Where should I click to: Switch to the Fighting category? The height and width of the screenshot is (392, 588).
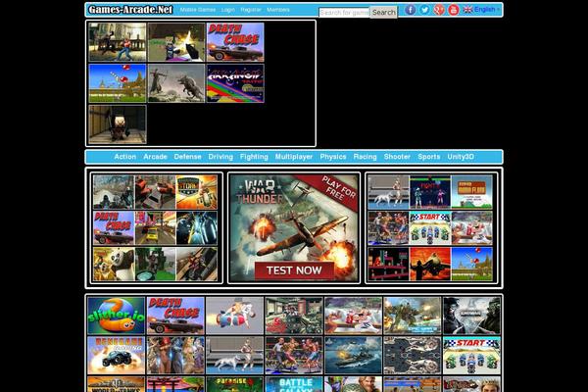254,157
